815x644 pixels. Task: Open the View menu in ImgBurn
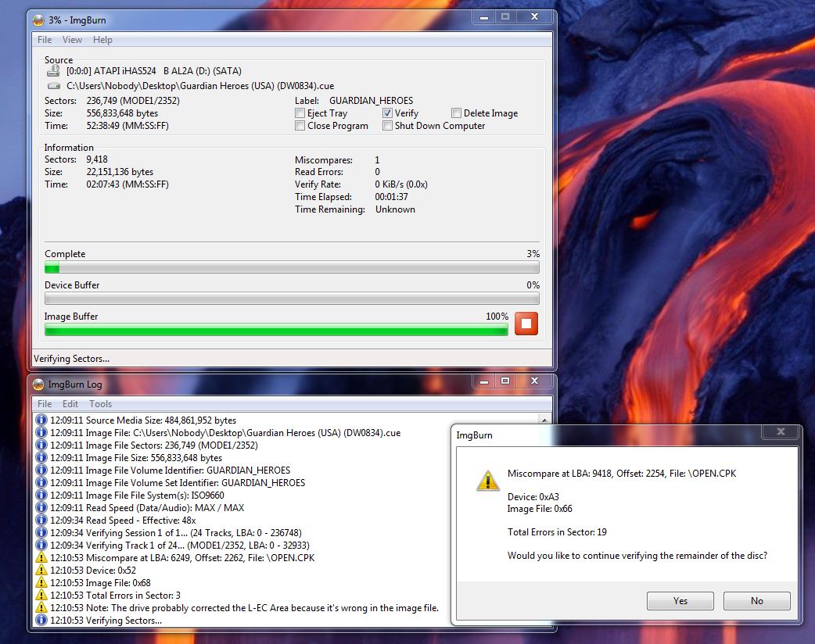click(x=72, y=40)
